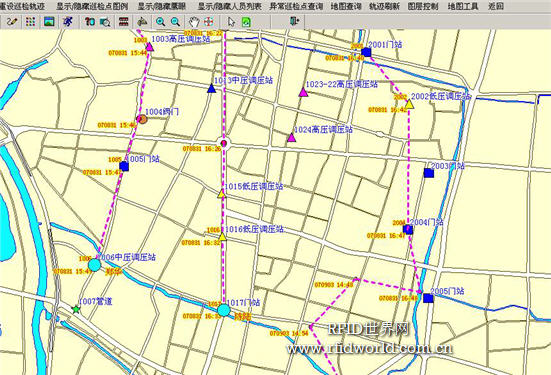Toggle 显示/隐藏巡检点图例 menu item
Screen dimensions: 551x375
tap(92, 6)
